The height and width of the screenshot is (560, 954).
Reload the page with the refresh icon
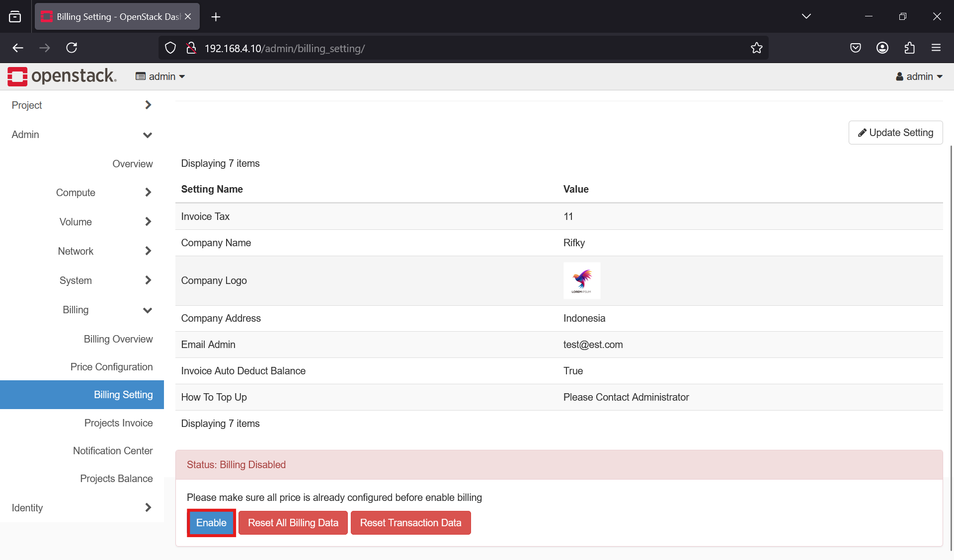72,48
